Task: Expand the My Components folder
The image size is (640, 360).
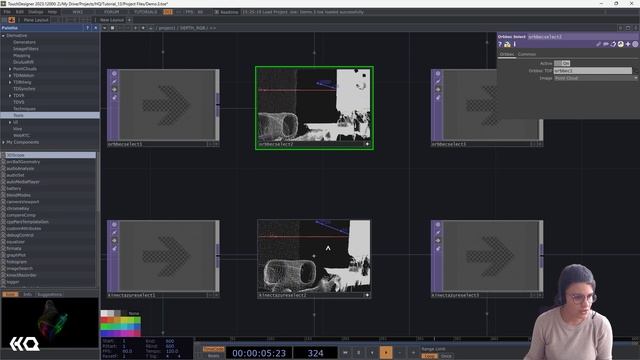Action: [4, 142]
